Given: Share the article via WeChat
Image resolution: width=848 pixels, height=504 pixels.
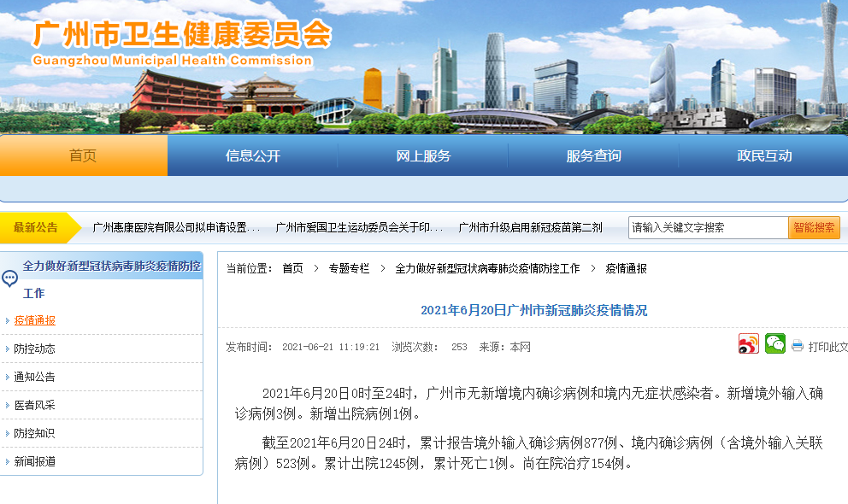Looking at the screenshot, I should (774, 343).
